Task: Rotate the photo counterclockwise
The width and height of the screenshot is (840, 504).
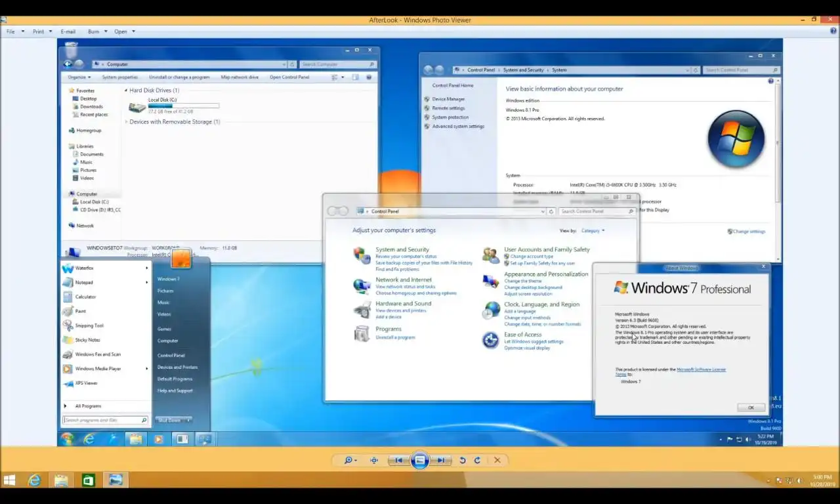Action: 463,461
